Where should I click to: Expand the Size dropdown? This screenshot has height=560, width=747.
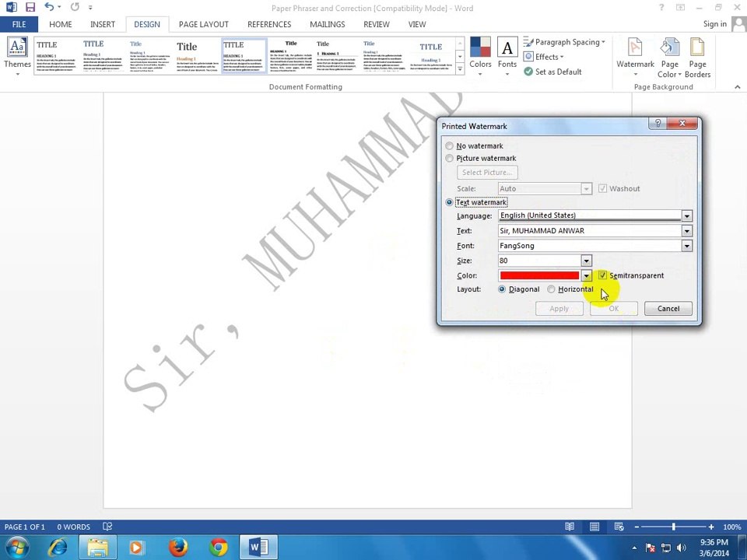[586, 261]
